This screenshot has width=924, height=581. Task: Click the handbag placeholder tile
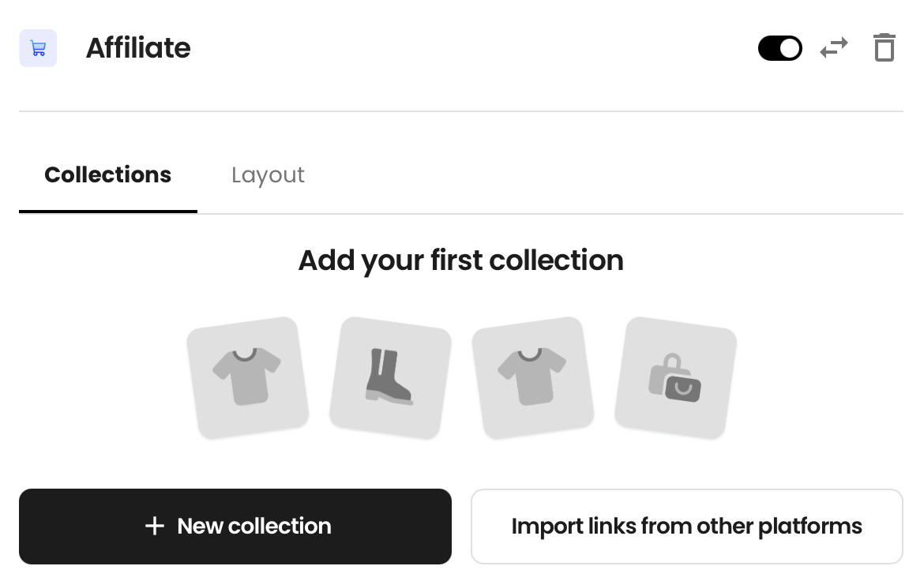coord(675,377)
